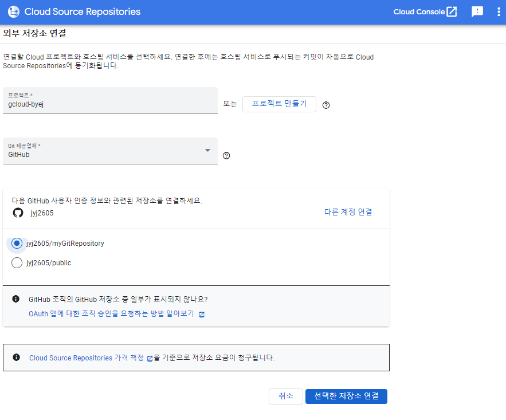Click 다른 계정 연결 link

(348, 212)
